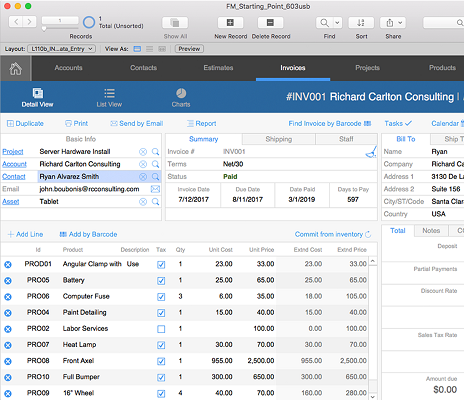Image resolution: width=464 pixels, height=400 pixels.
Task: Click the Invoice Date field 7/12/2017
Action: tap(193, 200)
